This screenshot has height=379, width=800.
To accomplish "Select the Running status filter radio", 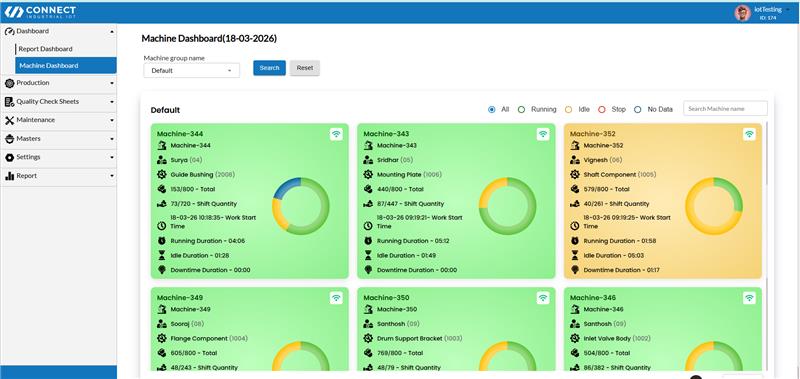I will [x=521, y=109].
